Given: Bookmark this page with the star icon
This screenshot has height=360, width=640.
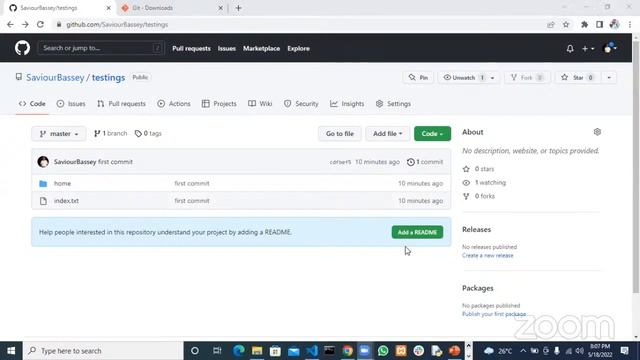Looking at the screenshot, I should pyautogui.click(x=566, y=24).
